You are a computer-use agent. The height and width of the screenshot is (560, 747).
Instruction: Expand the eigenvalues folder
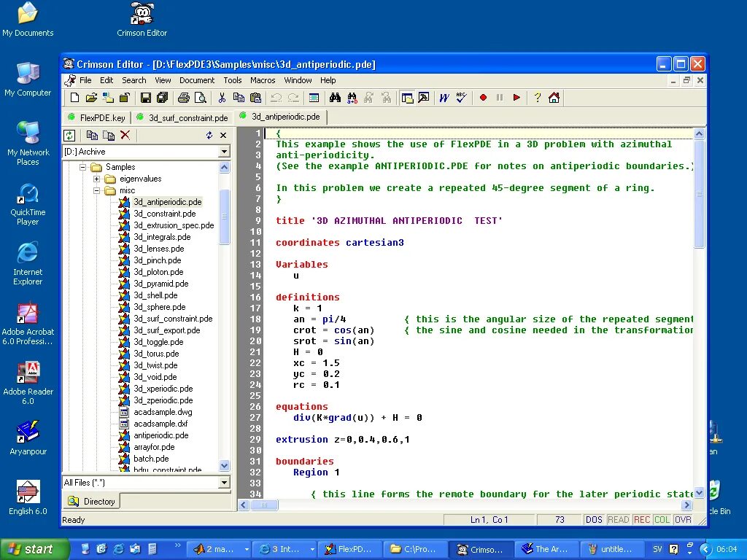coord(97,179)
